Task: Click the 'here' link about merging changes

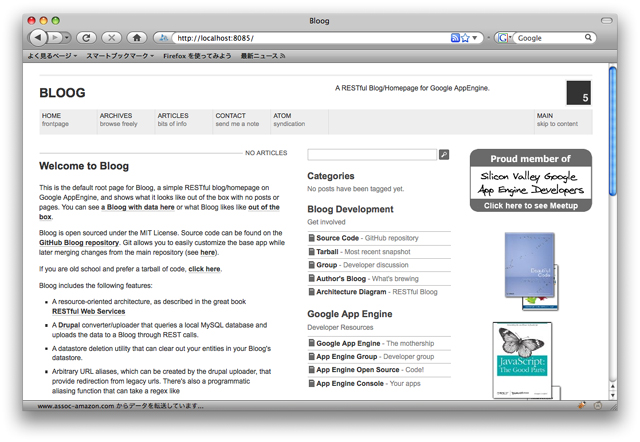Action: point(207,253)
